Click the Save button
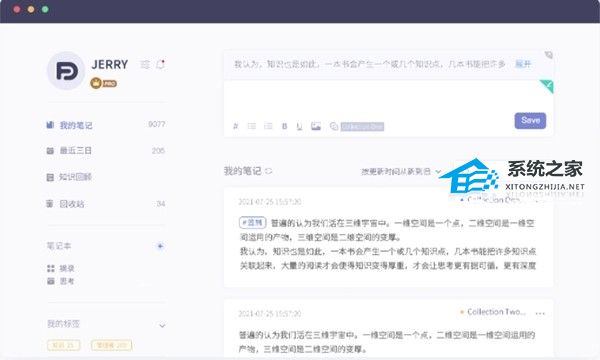Viewport: 600px width, 360px height. pyautogui.click(x=530, y=121)
